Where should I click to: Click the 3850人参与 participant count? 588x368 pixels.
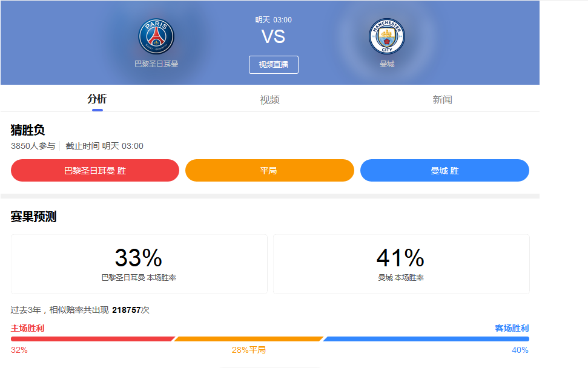[32, 145]
